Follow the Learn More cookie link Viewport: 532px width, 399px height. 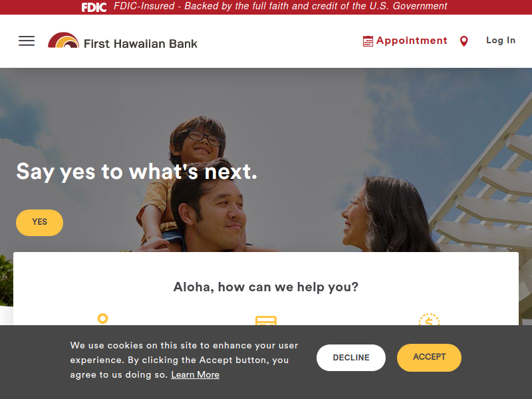(x=195, y=374)
